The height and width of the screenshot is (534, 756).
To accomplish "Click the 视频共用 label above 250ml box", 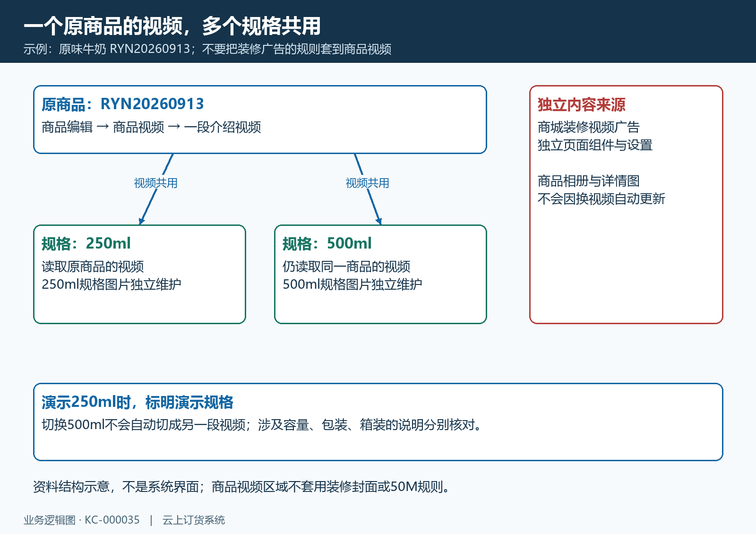I will pyautogui.click(x=156, y=183).
